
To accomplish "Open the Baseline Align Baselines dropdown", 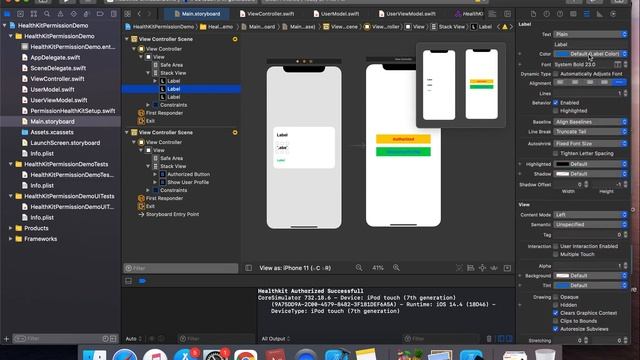I will pyautogui.click(x=591, y=122).
